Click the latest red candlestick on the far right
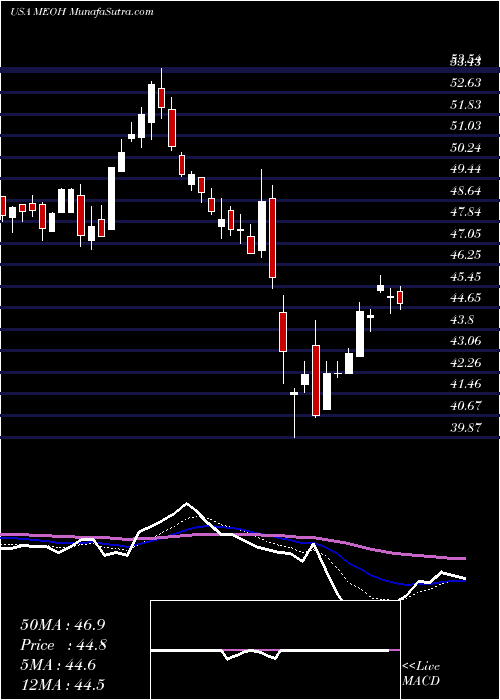 (400, 298)
